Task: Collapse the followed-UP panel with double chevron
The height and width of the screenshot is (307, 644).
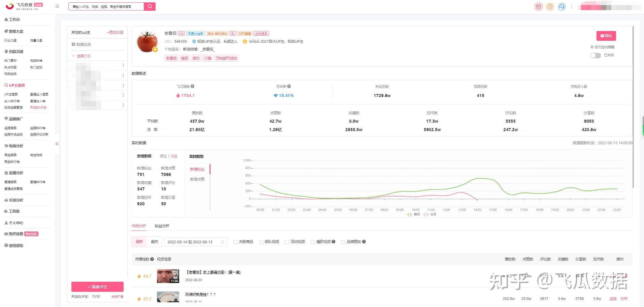Action: click(x=57, y=144)
